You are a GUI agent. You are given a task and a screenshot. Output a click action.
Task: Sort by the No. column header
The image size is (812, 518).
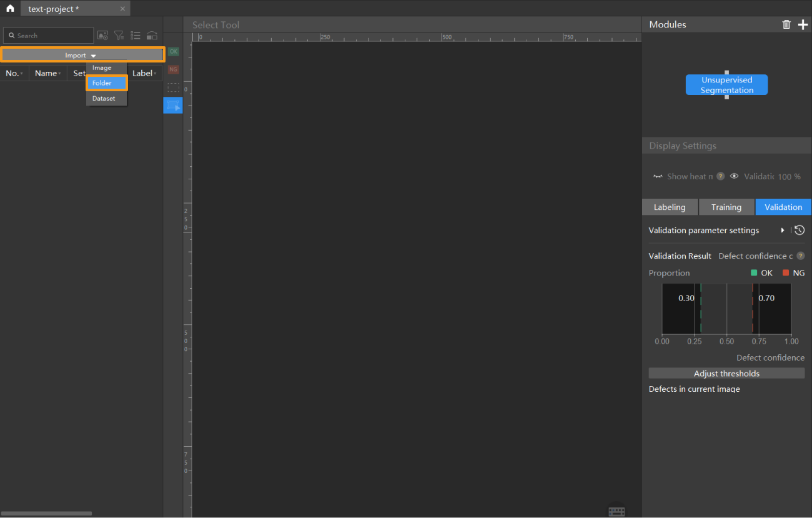(x=14, y=73)
